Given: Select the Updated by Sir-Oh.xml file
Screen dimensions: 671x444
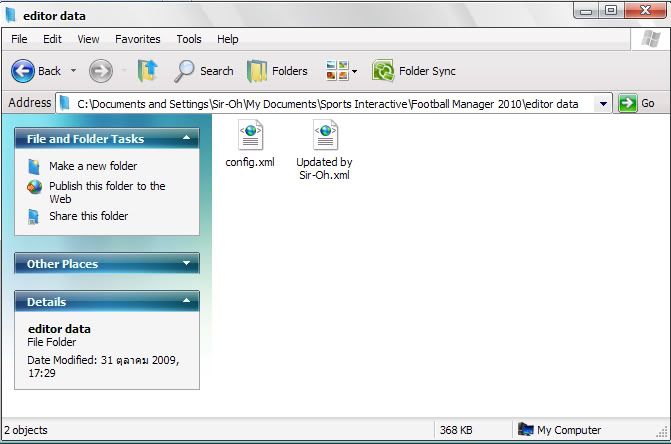Looking at the screenshot, I should tap(324, 149).
